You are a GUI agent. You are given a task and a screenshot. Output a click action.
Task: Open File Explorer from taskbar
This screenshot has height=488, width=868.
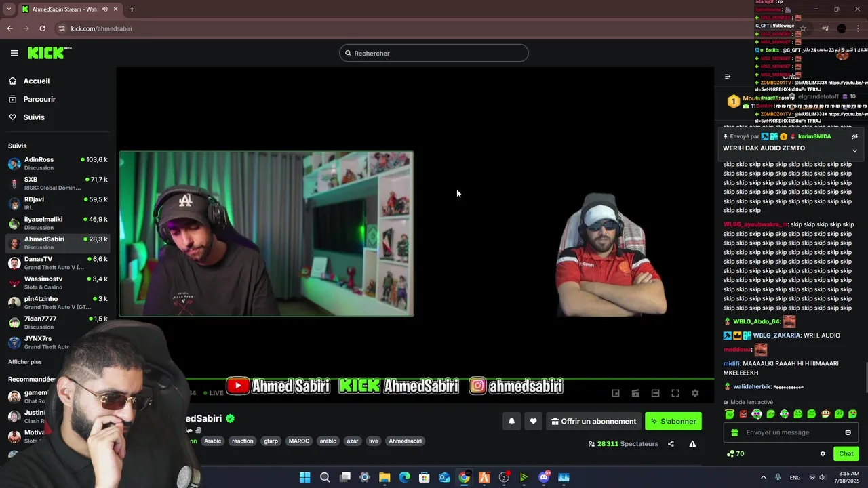point(384,477)
